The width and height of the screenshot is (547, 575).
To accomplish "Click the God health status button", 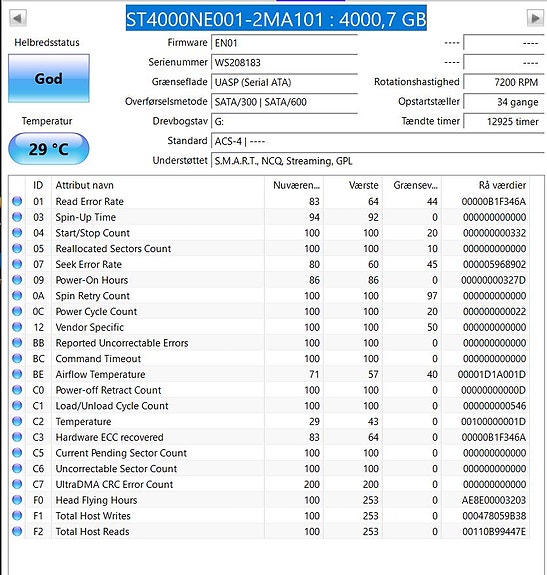I will click(x=49, y=78).
